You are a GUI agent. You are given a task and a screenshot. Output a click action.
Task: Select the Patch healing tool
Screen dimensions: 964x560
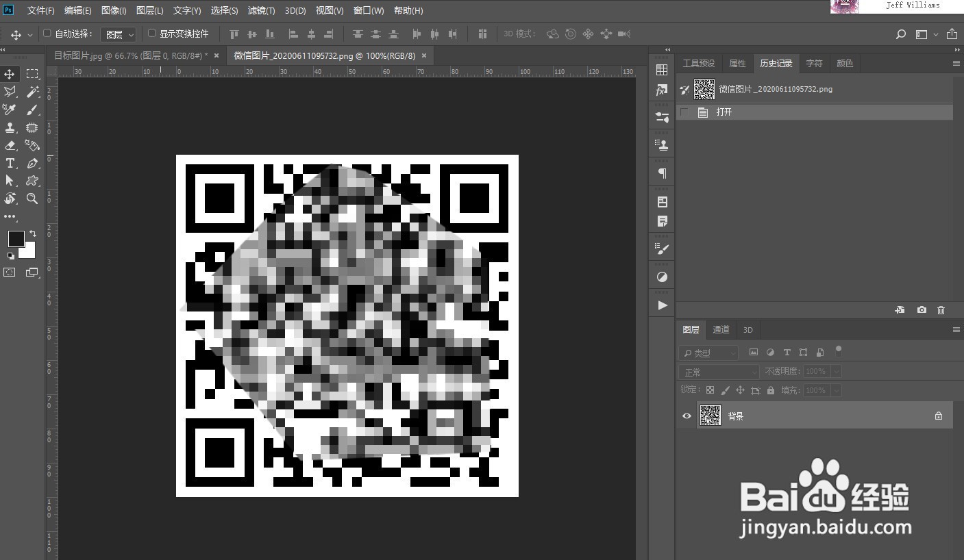tap(32, 127)
